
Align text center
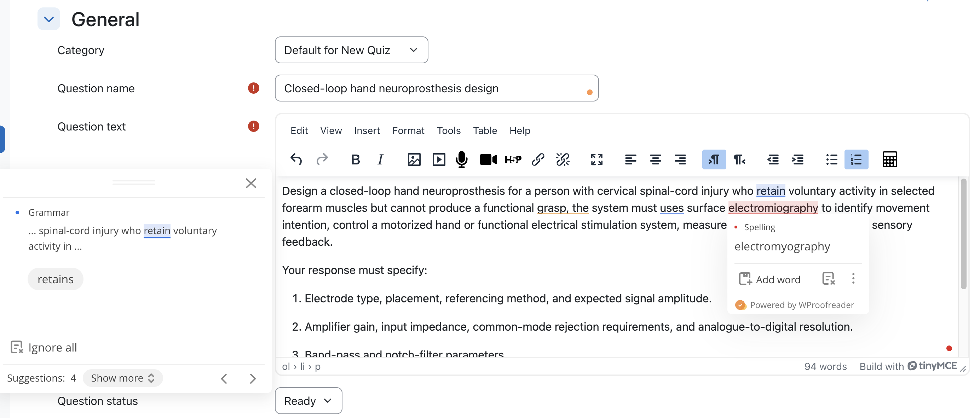(x=655, y=159)
